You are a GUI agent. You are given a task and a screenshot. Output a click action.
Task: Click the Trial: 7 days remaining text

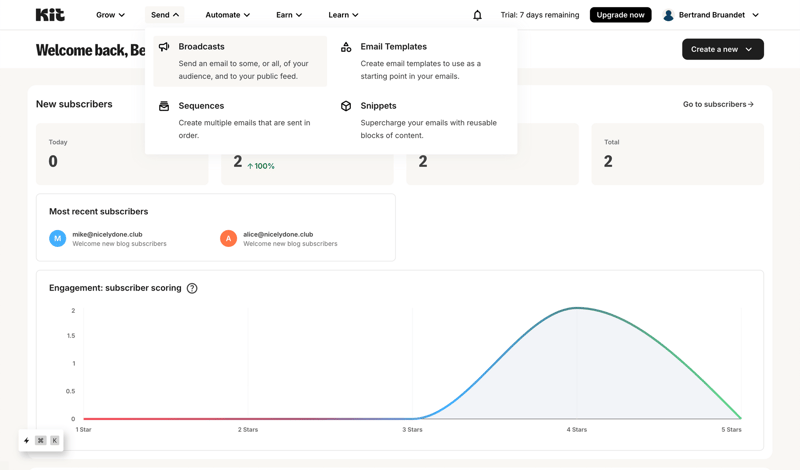tap(540, 15)
